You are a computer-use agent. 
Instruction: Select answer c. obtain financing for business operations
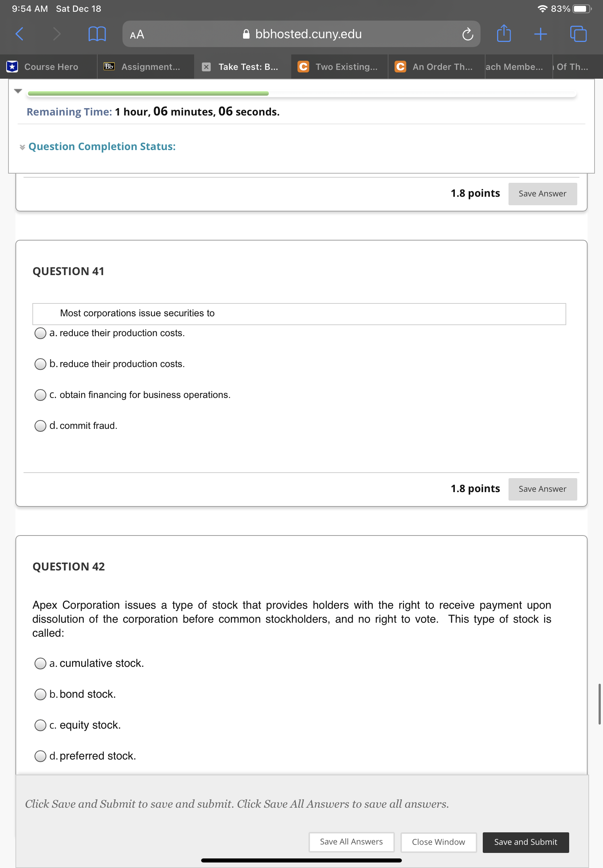40,395
